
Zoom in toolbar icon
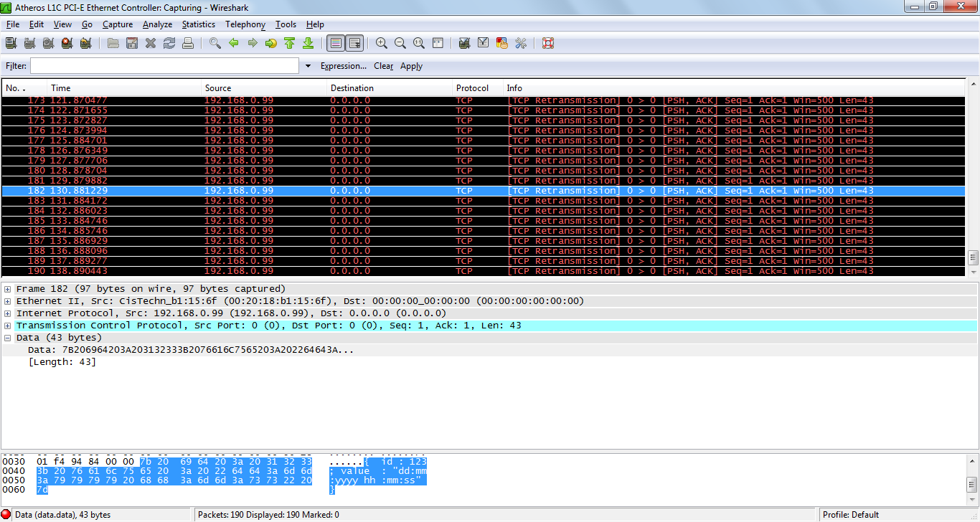382,43
